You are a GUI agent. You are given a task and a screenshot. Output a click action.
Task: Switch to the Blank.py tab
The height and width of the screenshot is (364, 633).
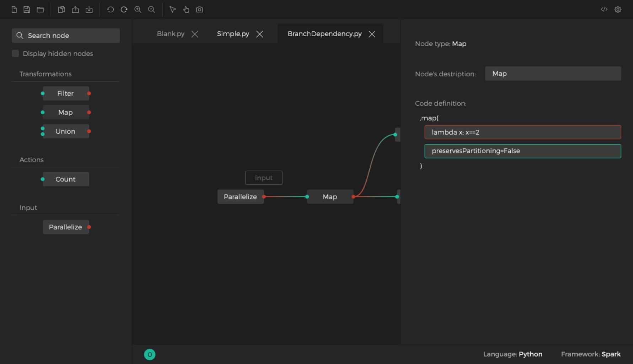point(171,34)
